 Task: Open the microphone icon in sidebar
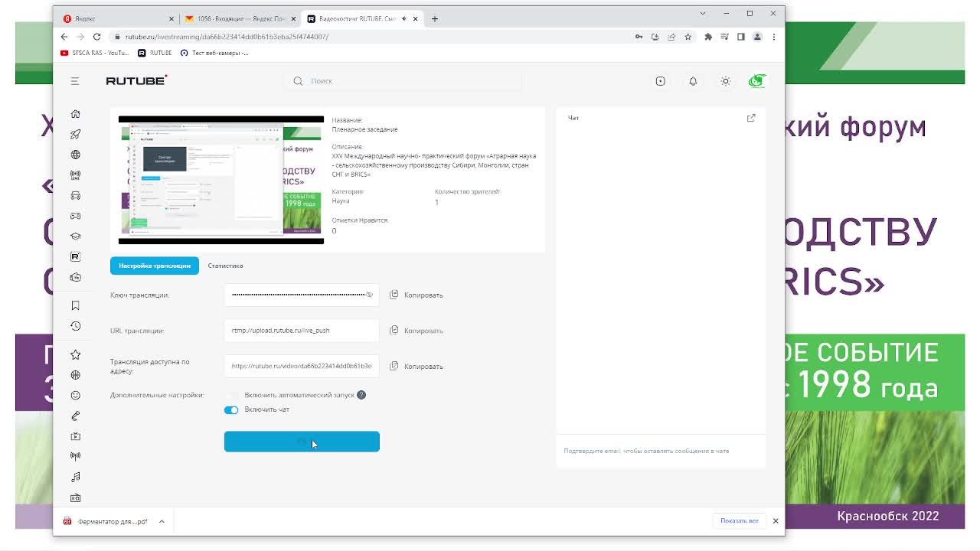(x=75, y=416)
